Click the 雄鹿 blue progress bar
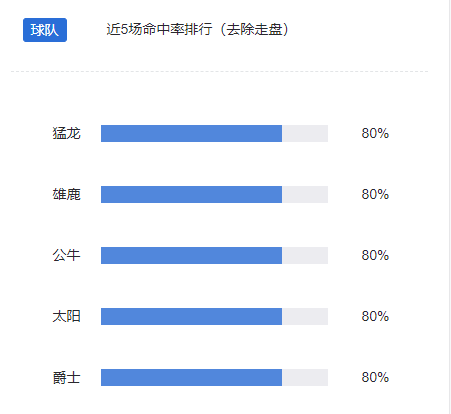The height and width of the screenshot is (414, 451). pos(191,194)
